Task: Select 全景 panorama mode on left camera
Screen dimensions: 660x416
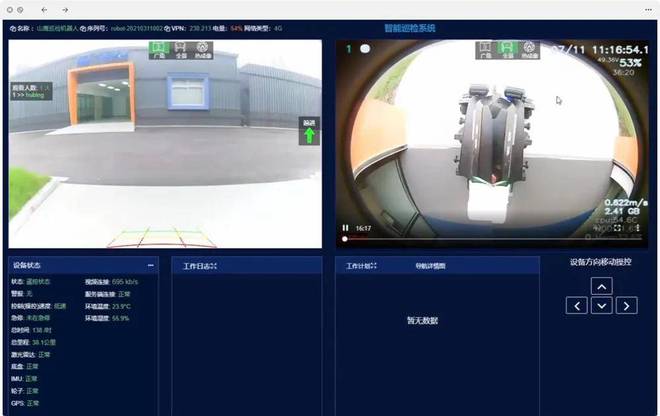Action: 181,50
